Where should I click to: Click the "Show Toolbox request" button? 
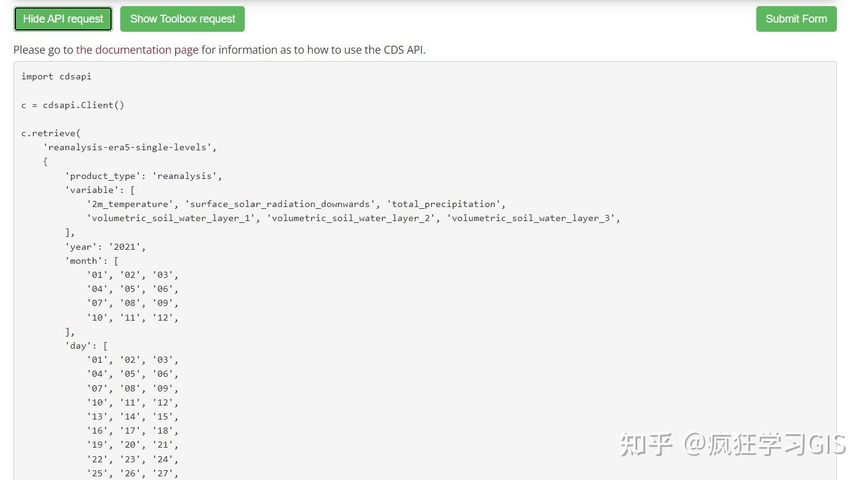pos(182,19)
